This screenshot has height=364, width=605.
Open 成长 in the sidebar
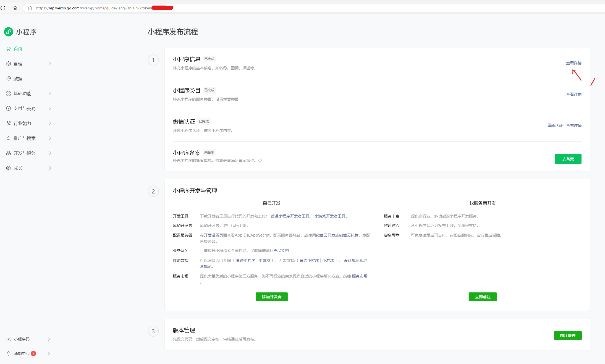18,168
